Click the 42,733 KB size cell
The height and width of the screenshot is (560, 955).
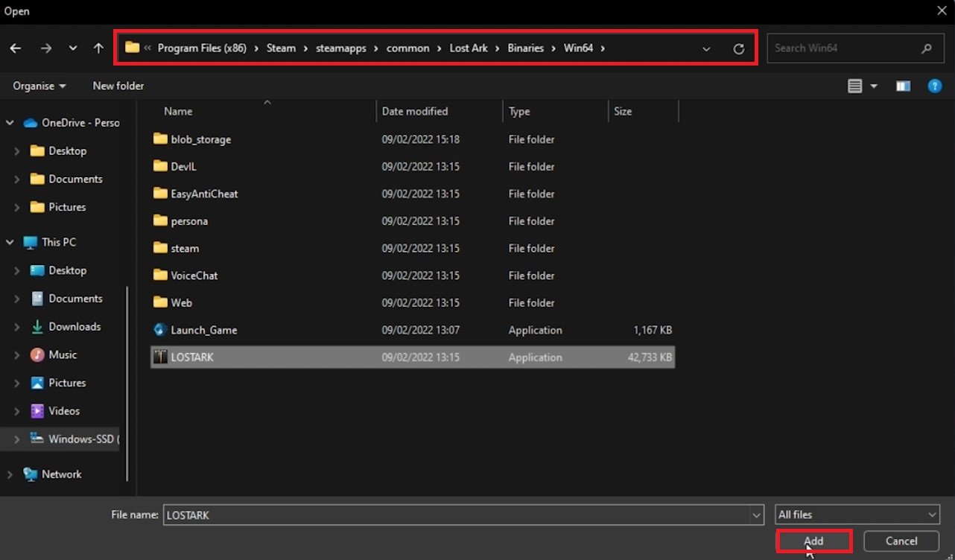coord(650,357)
